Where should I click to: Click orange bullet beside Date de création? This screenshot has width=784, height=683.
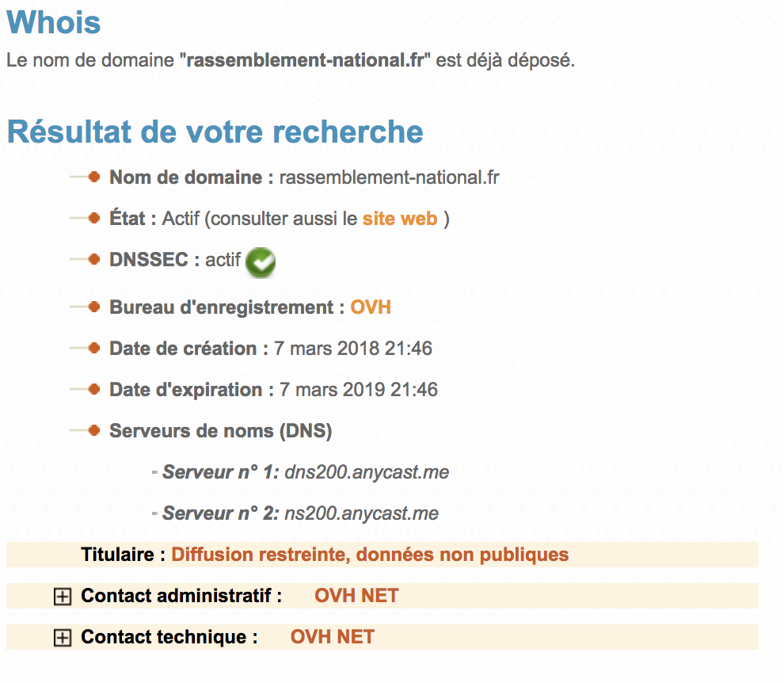click(94, 348)
